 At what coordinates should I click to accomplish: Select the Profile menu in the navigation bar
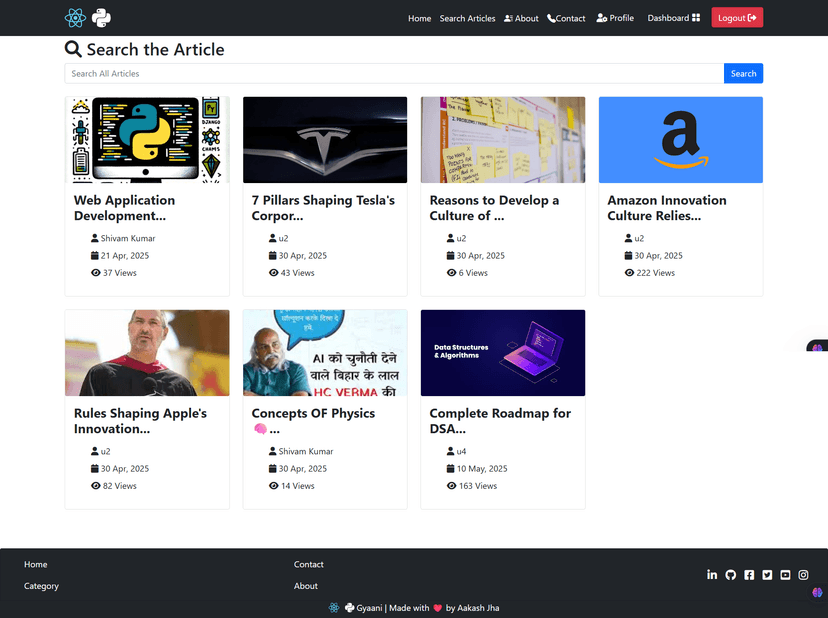(x=614, y=17)
